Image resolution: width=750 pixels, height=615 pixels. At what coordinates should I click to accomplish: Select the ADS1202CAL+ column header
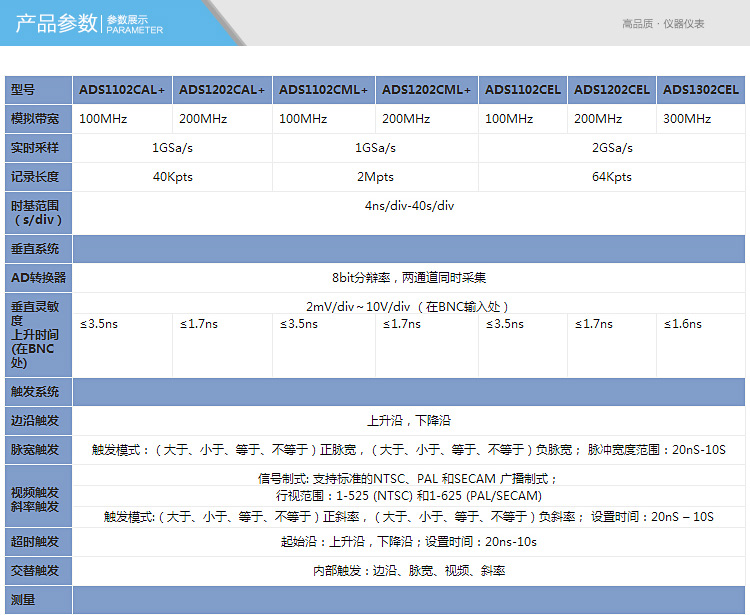(x=222, y=90)
